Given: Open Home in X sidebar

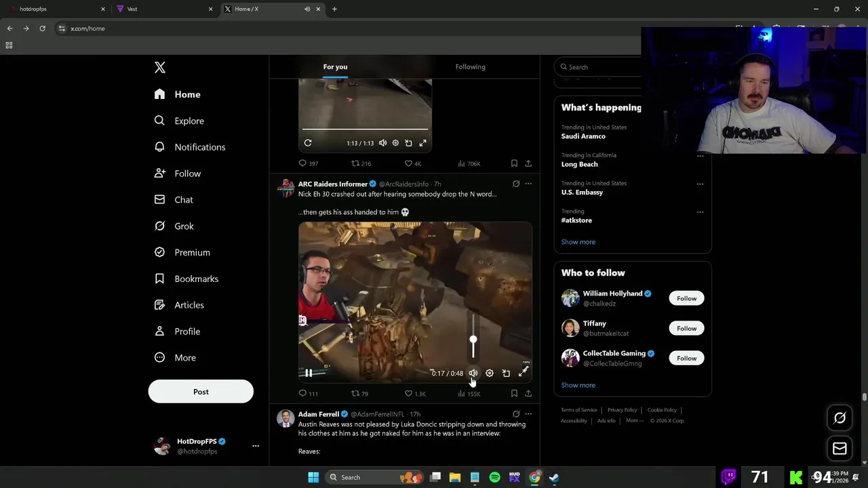Looking at the screenshot, I should tap(178, 94).
